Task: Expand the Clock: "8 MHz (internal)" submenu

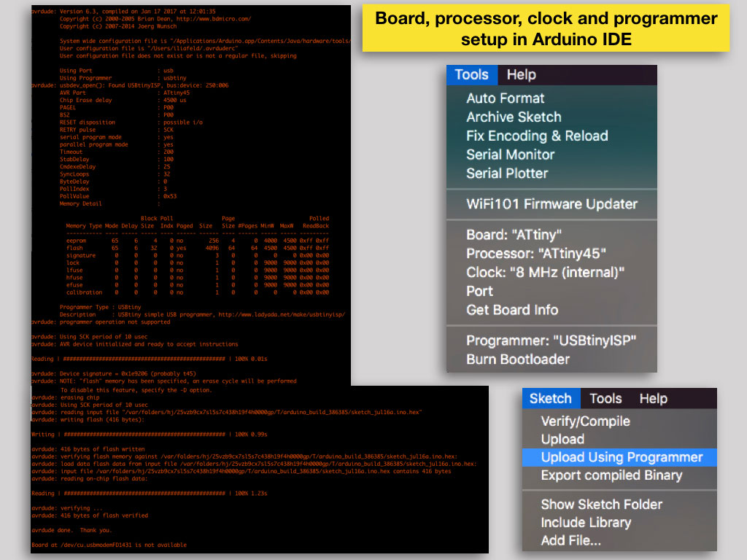Action: click(545, 273)
